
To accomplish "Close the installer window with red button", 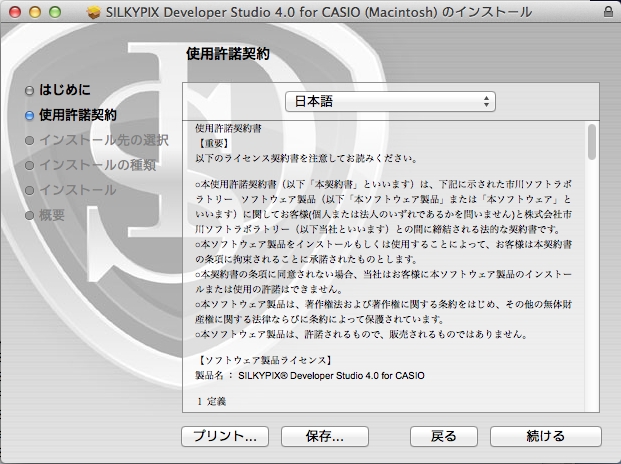I will coord(15,12).
